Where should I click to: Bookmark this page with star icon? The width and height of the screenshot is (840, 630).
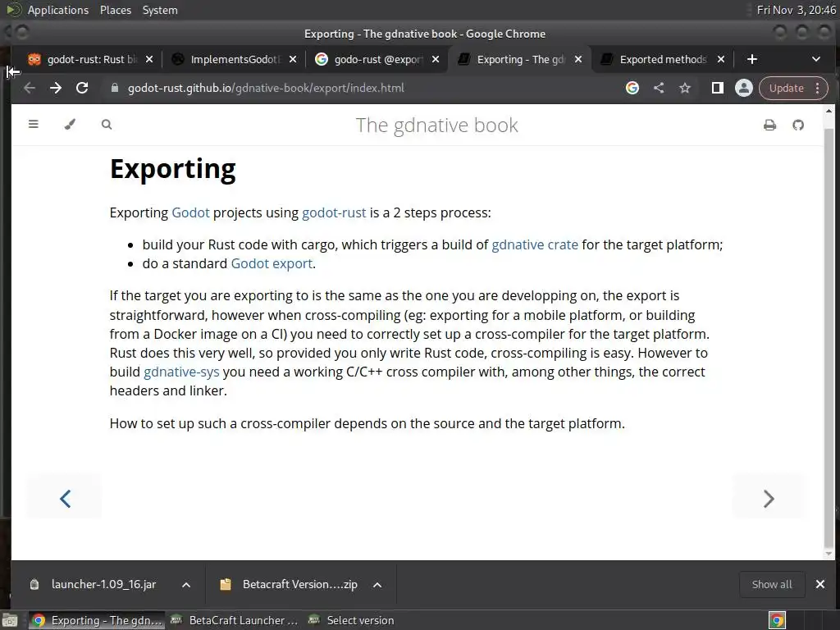[685, 88]
